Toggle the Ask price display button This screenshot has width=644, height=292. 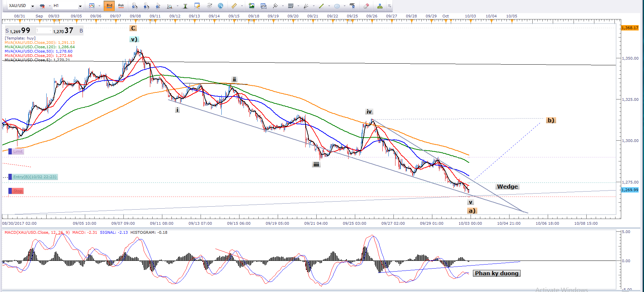click(x=121, y=6)
